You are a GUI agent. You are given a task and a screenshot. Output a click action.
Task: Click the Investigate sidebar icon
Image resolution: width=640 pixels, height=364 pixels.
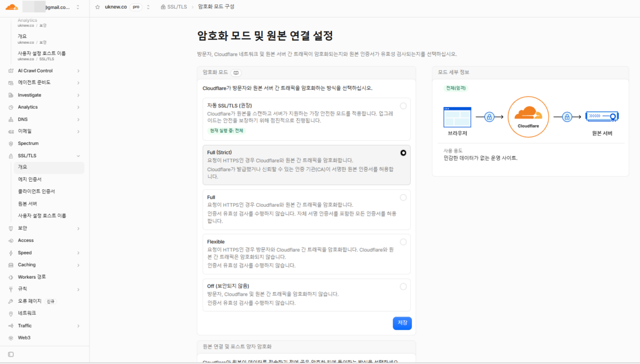pyautogui.click(x=12, y=95)
